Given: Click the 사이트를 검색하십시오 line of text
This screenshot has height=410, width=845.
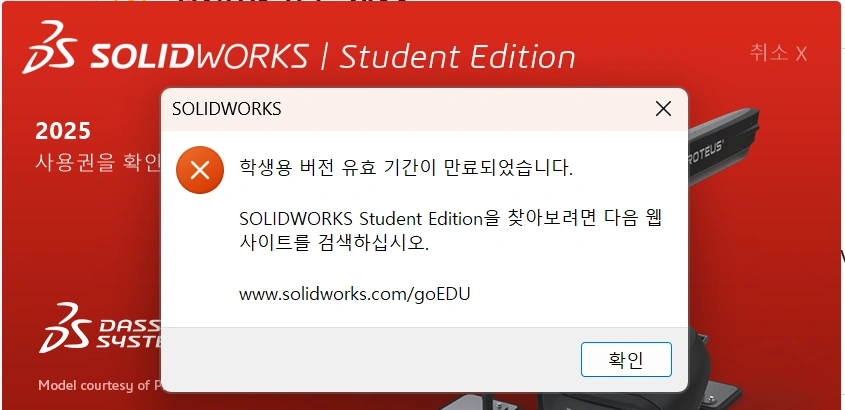Looking at the screenshot, I should tap(334, 244).
